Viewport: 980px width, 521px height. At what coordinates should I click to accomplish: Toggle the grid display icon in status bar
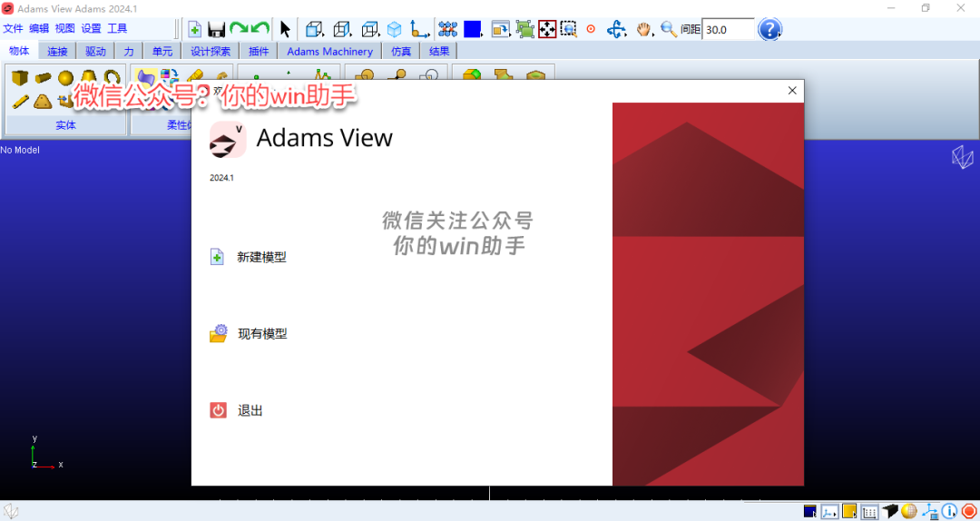(869, 512)
